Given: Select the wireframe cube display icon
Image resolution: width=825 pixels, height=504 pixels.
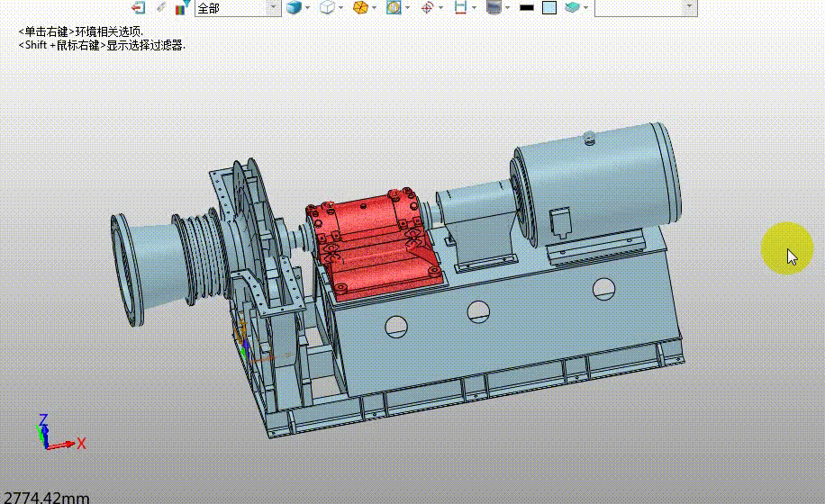Looking at the screenshot, I should 327,7.
